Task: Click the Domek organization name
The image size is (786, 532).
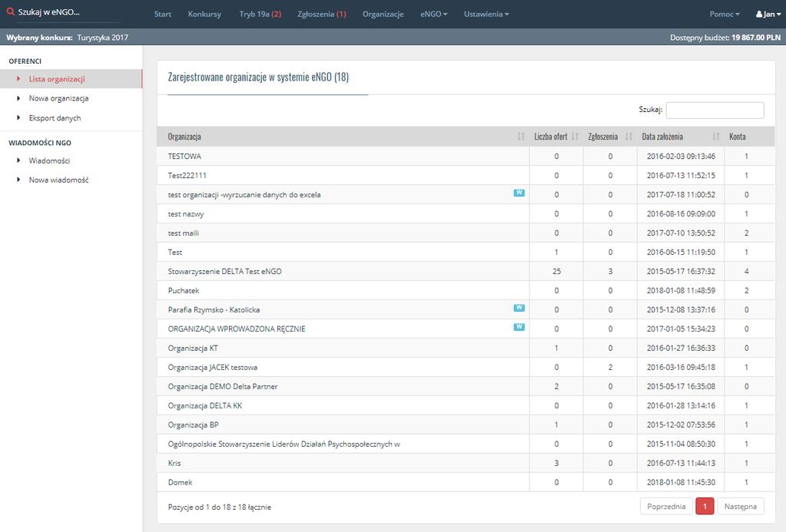Action: (x=180, y=482)
